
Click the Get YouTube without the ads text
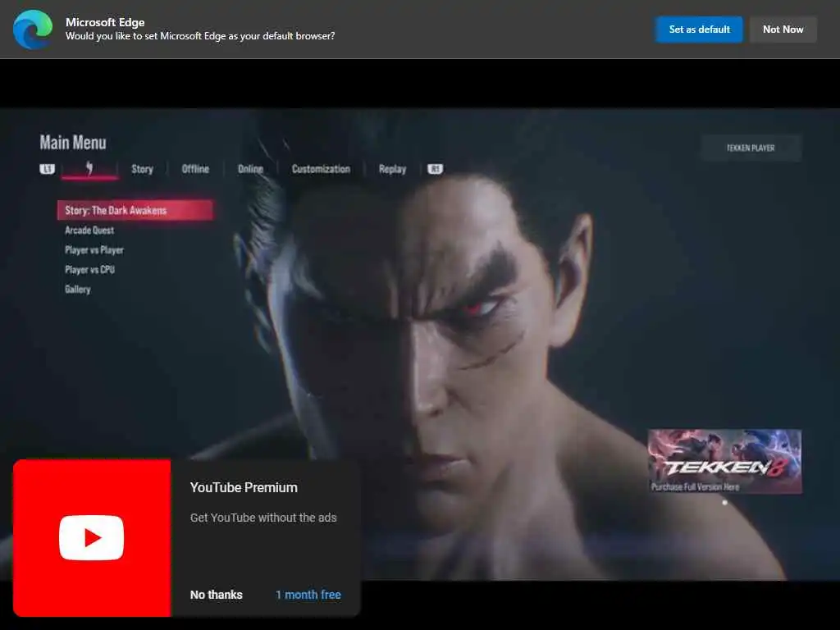coord(263,518)
